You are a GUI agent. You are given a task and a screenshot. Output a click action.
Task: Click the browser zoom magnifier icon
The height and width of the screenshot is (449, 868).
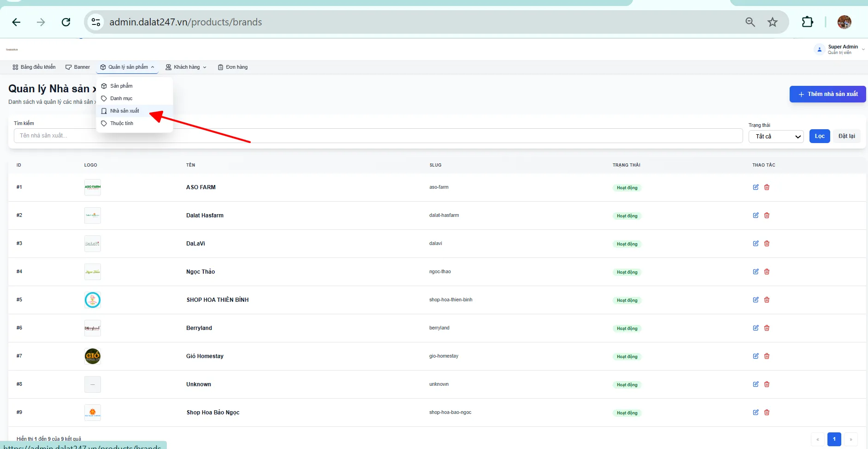pos(750,22)
